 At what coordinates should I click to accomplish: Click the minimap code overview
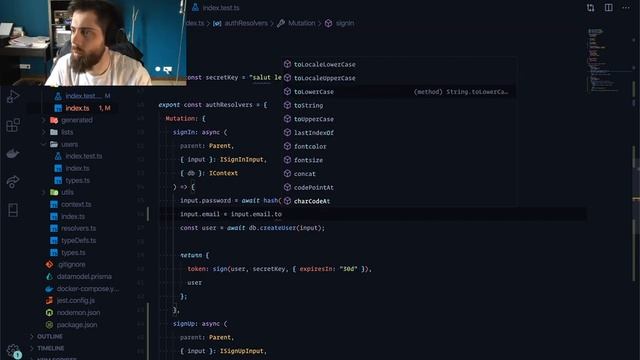(603, 60)
